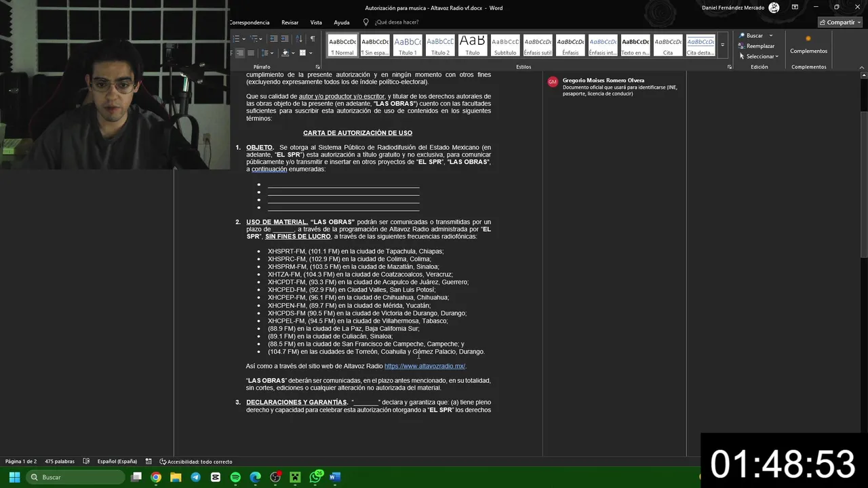The image size is (868, 488).
Task: Expand the numbered list format dropdown arrow
Action: click(244, 39)
